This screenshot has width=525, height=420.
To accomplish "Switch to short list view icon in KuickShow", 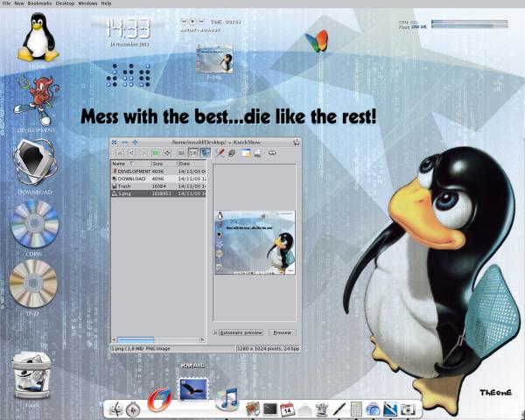I will click(181, 153).
